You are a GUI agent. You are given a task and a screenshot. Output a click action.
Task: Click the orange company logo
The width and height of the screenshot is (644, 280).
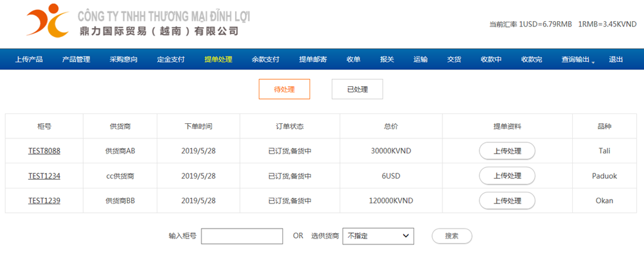pos(47,20)
